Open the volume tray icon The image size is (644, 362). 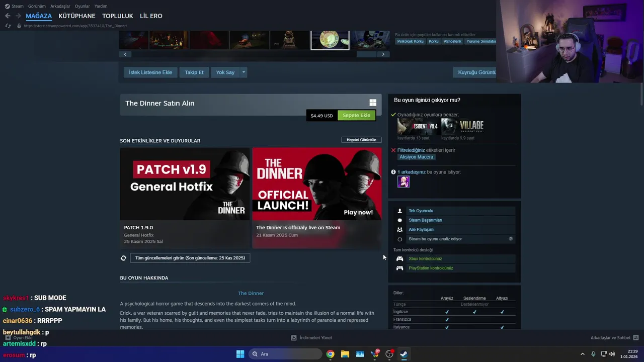[612, 354]
